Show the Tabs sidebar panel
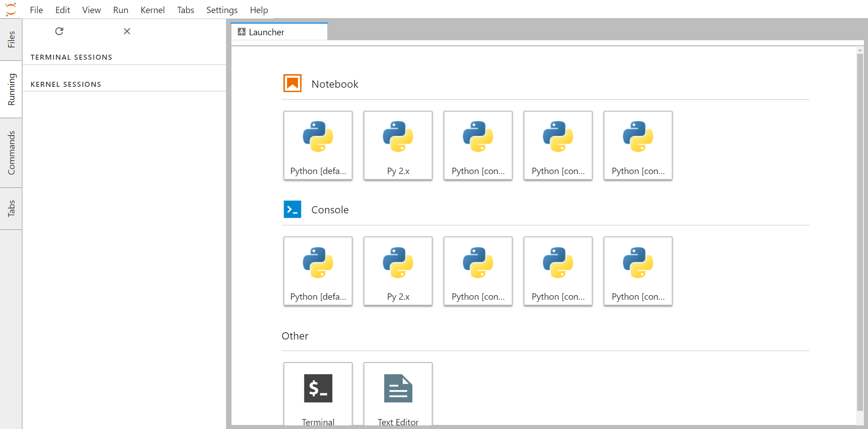868x429 pixels. pos(11,208)
